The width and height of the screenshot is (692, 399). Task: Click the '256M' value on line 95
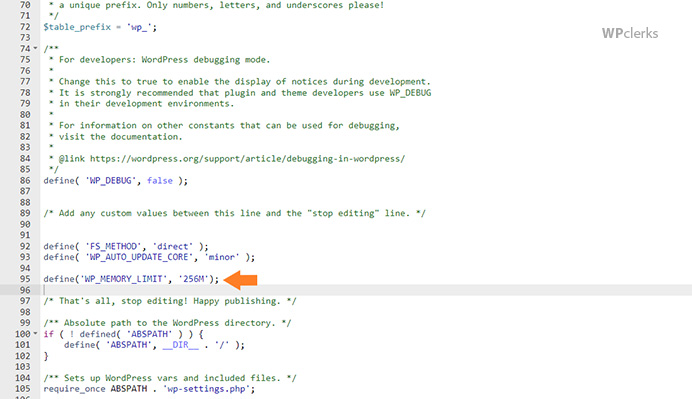tap(193, 279)
